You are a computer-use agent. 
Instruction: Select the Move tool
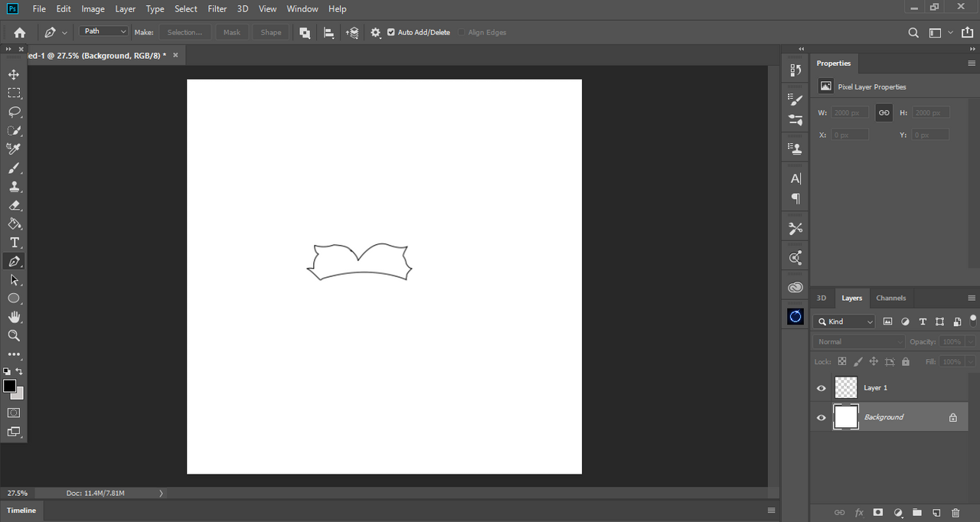click(x=14, y=74)
